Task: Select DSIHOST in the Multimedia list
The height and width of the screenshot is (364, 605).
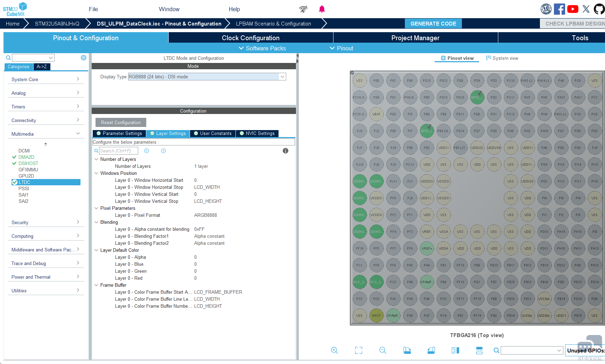Action: tap(28, 163)
